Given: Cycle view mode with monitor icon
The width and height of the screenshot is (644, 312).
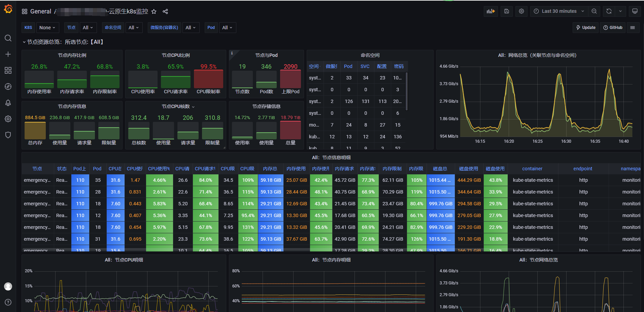Looking at the screenshot, I should pyautogui.click(x=635, y=11).
